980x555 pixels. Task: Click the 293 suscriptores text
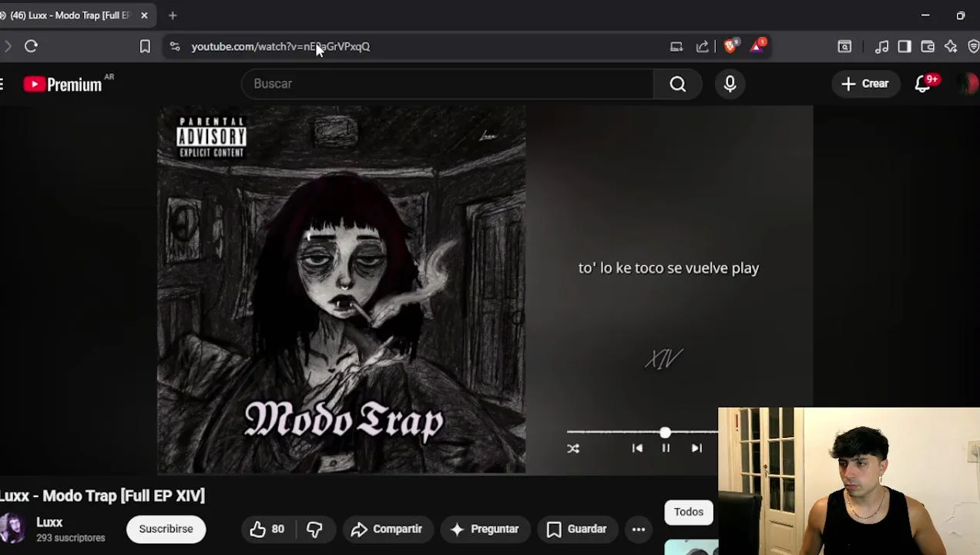tap(71, 538)
